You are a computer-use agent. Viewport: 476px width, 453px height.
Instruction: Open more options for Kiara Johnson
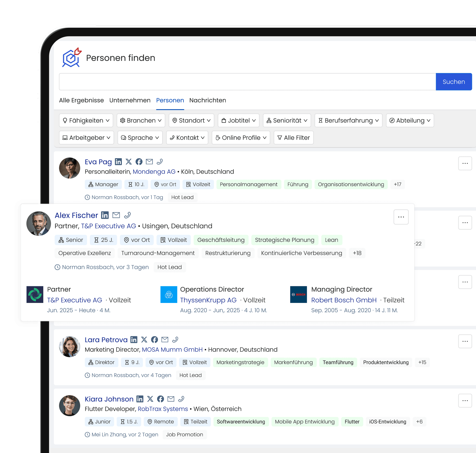(465, 401)
